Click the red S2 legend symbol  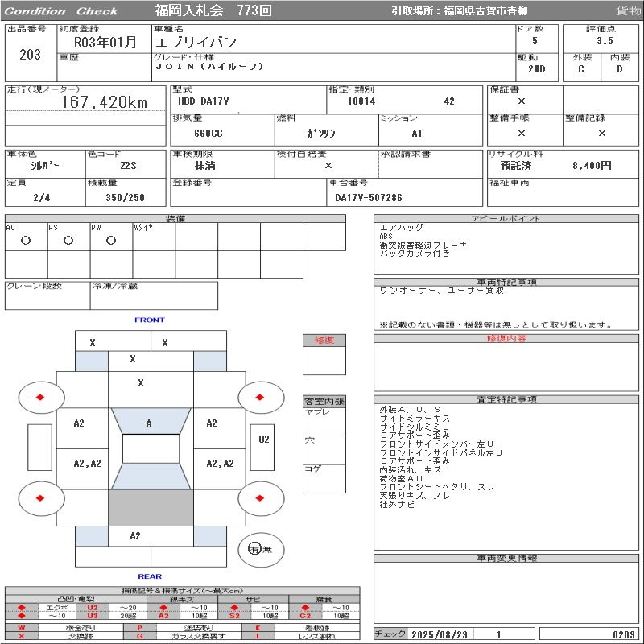pos(234,616)
